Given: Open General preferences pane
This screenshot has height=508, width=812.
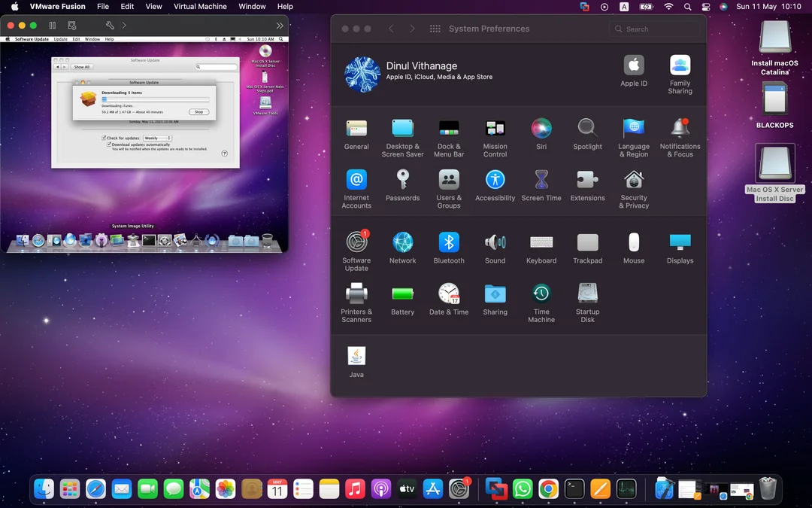Looking at the screenshot, I should click(x=356, y=135).
